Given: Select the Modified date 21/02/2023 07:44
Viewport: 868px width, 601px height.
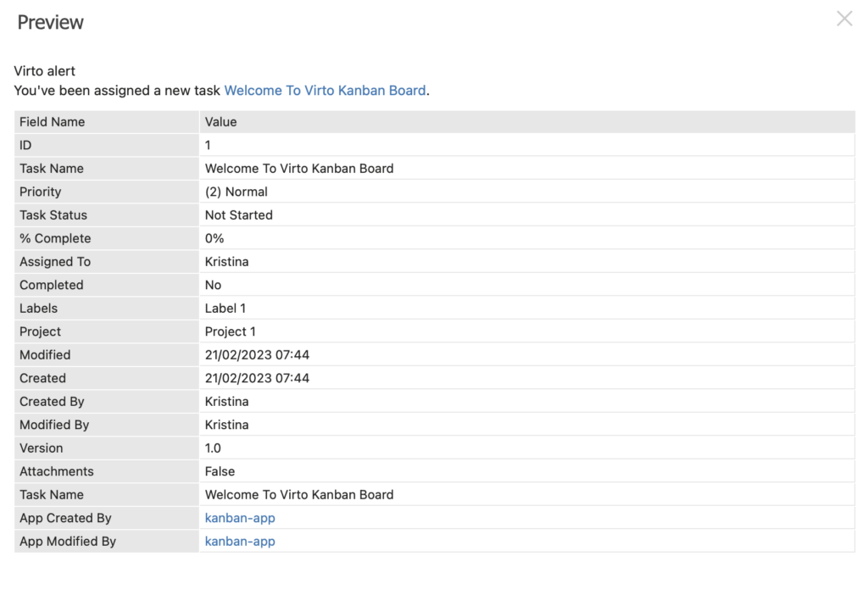Looking at the screenshot, I should coord(257,354).
